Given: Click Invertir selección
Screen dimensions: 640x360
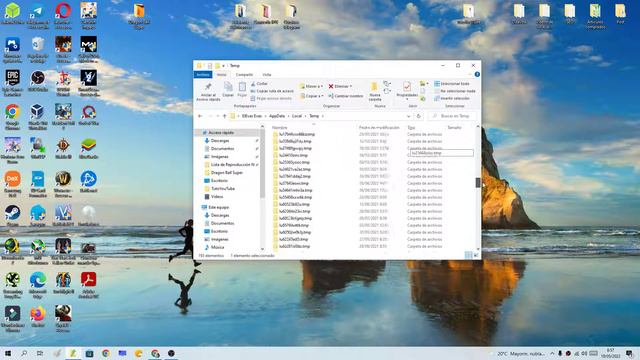Looking at the screenshot, I should (x=451, y=98).
